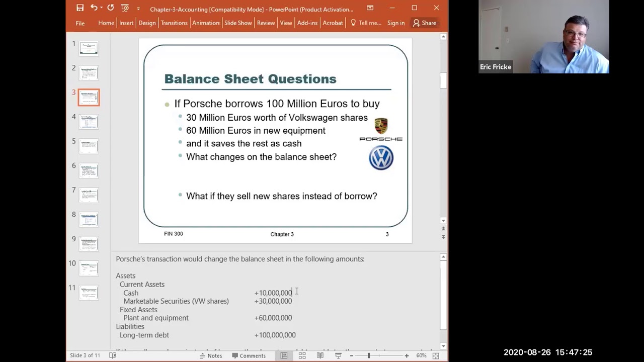This screenshot has height=362, width=644.
Task: Select slide 3 thumbnail
Action: [89, 98]
